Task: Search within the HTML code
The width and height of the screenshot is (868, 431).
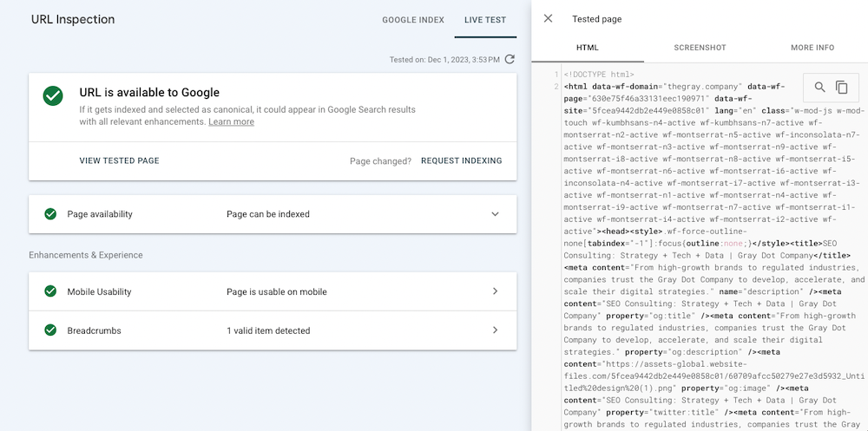Action: pyautogui.click(x=819, y=87)
